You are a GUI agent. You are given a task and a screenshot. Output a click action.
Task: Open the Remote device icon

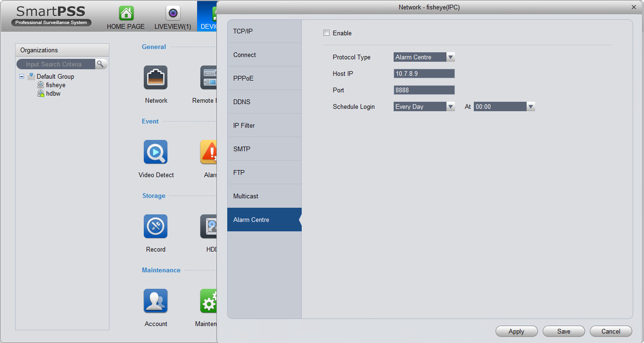208,77
